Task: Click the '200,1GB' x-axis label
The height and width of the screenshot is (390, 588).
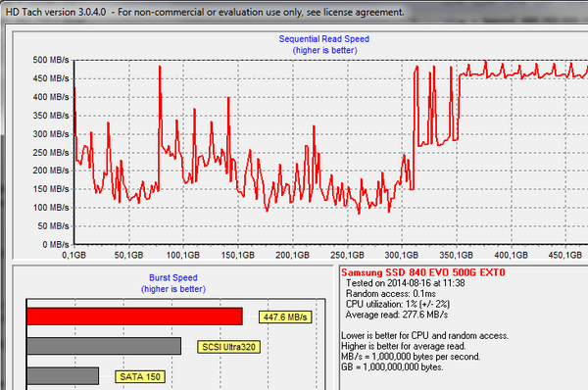Action: pyautogui.click(x=292, y=256)
